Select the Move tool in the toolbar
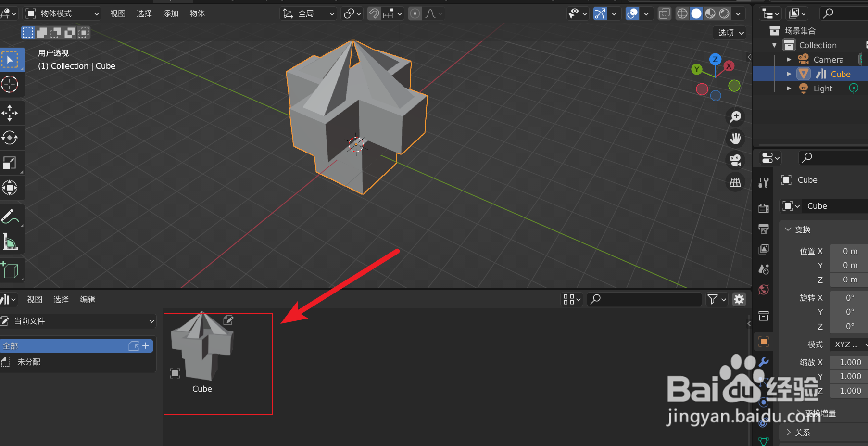Screen dimensions: 868x446 pyautogui.click(x=11, y=113)
